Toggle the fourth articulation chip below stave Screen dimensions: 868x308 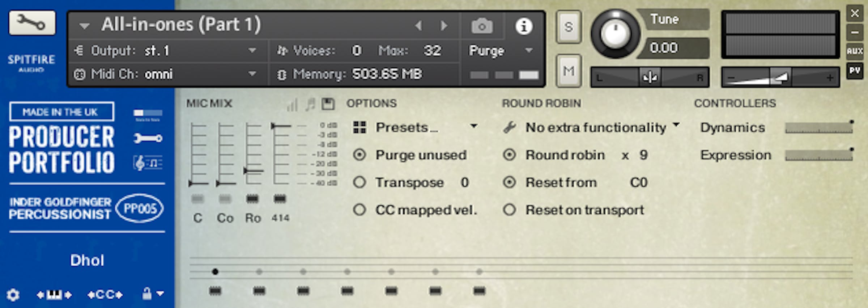(347, 291)
